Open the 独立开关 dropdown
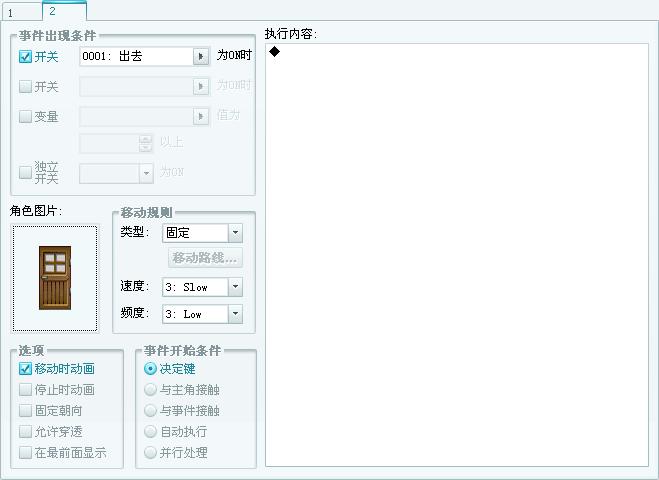Viewport: 659px width, 480px height. (146, 173)
